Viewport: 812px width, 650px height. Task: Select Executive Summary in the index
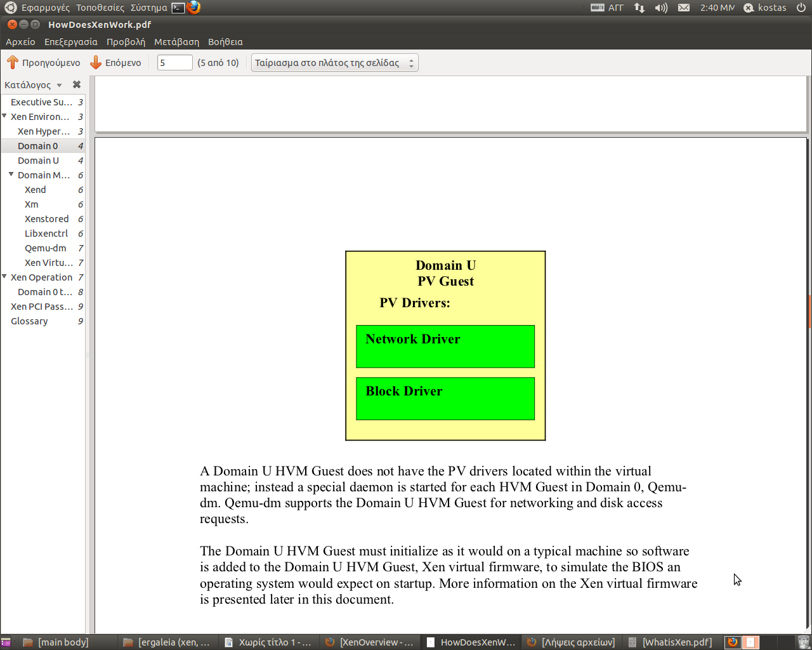[43, 102]
